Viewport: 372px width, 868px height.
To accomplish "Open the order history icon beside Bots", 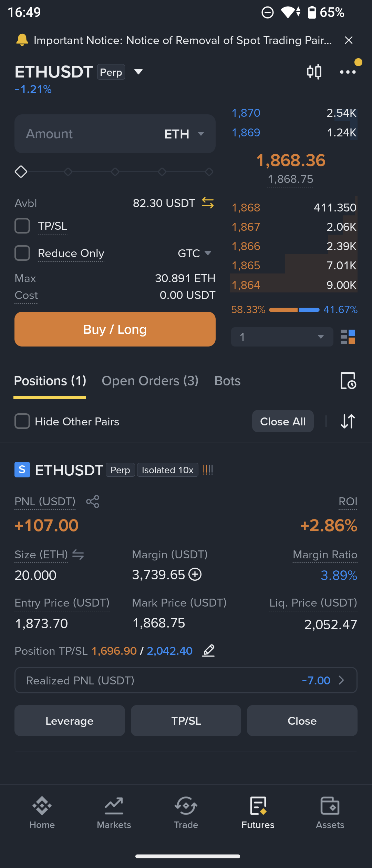I will [x=348, y=381].
